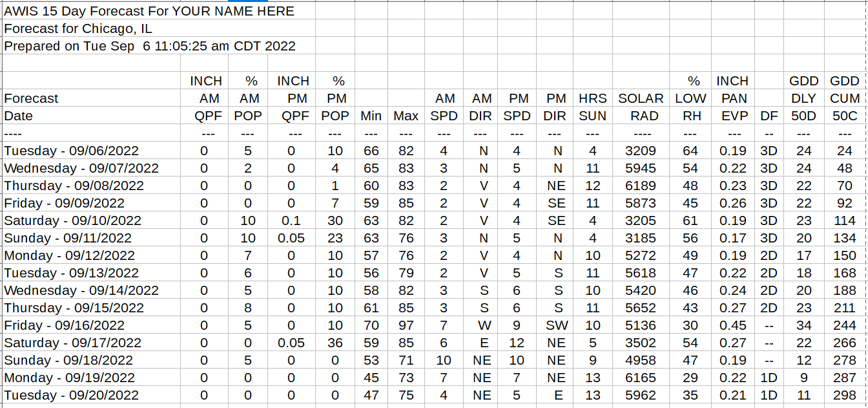
Task: Select the Max temperature cell showing 97
Action: [406, 325]
